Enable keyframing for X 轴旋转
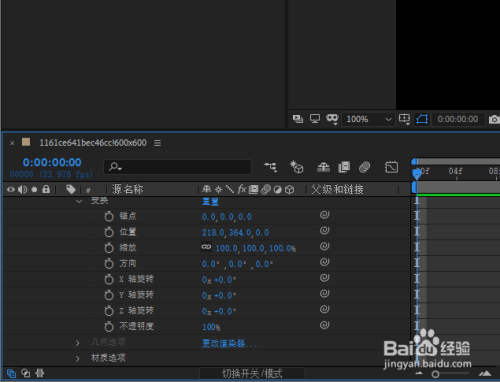Viewport: 500px width, 382px height. pyautogui.click(x=109, y=279)
